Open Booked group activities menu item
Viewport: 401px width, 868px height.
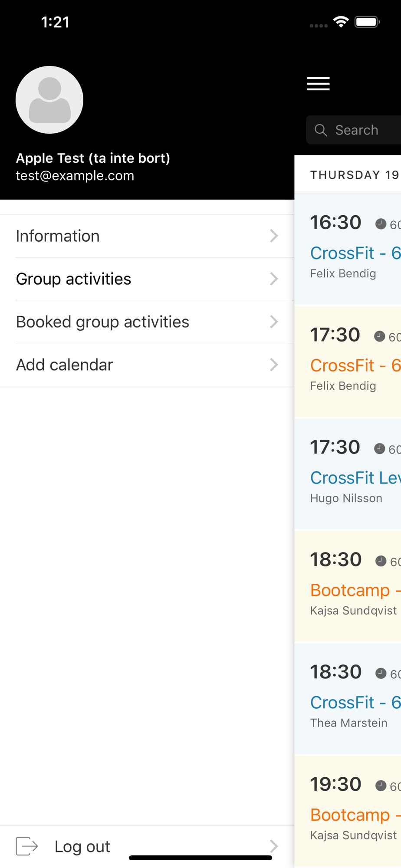click(103, 322)
